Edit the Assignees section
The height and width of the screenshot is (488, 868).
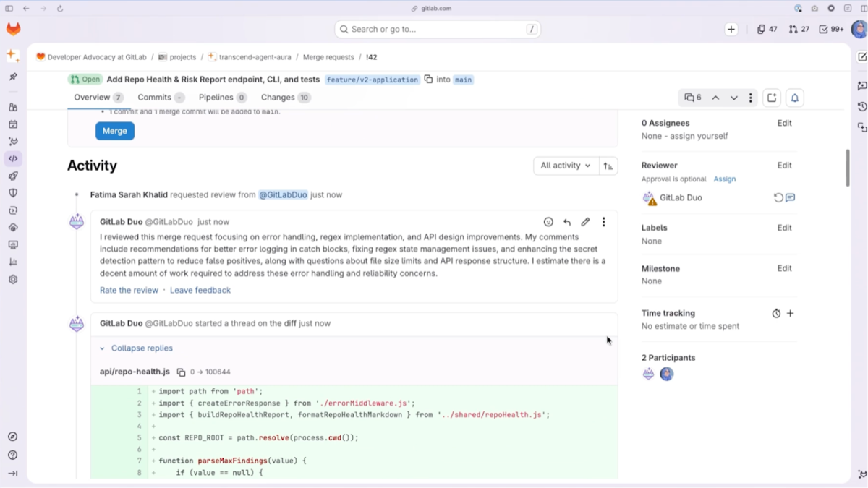[785, 123]
